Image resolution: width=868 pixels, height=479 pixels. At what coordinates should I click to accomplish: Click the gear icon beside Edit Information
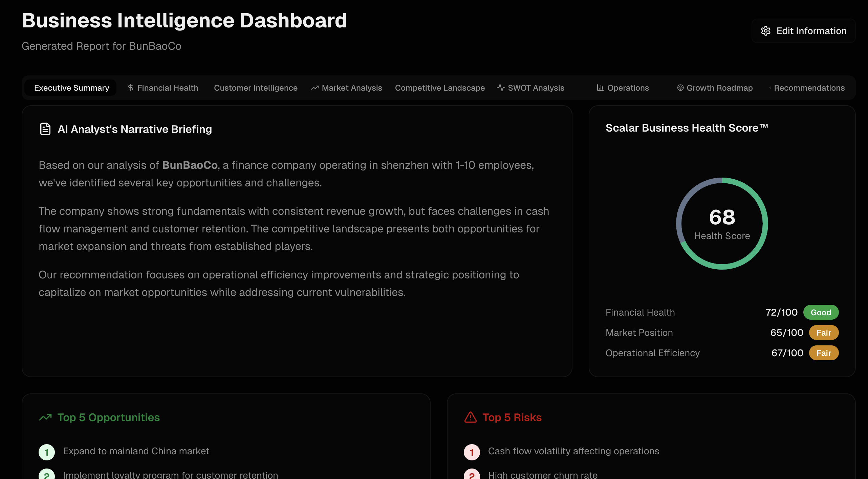click(766, 31)
